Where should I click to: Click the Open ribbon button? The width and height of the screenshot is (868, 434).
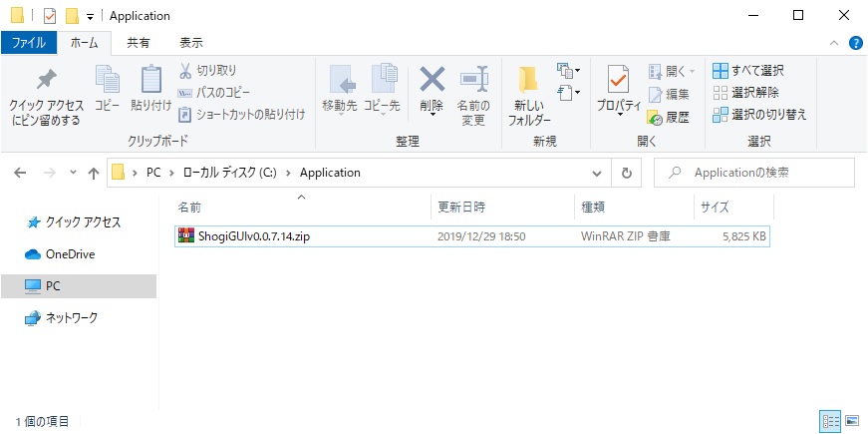[670, 71]
